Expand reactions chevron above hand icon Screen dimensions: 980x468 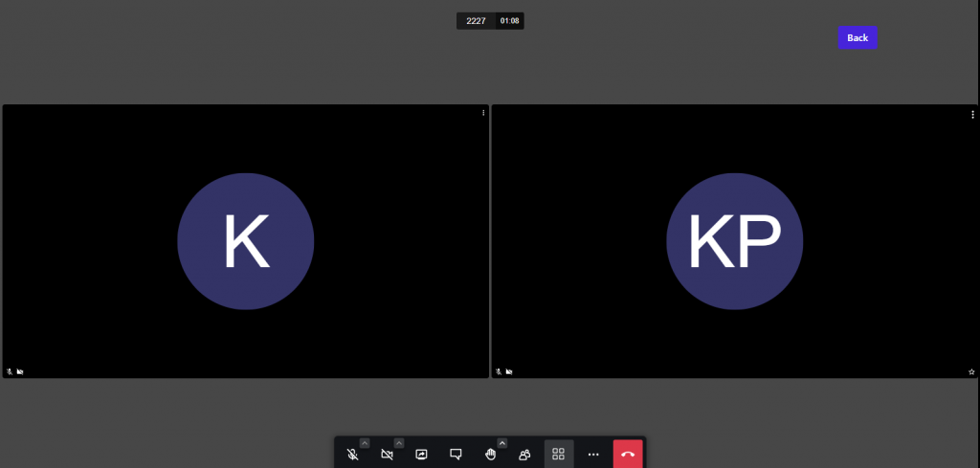tap(502, 443)
